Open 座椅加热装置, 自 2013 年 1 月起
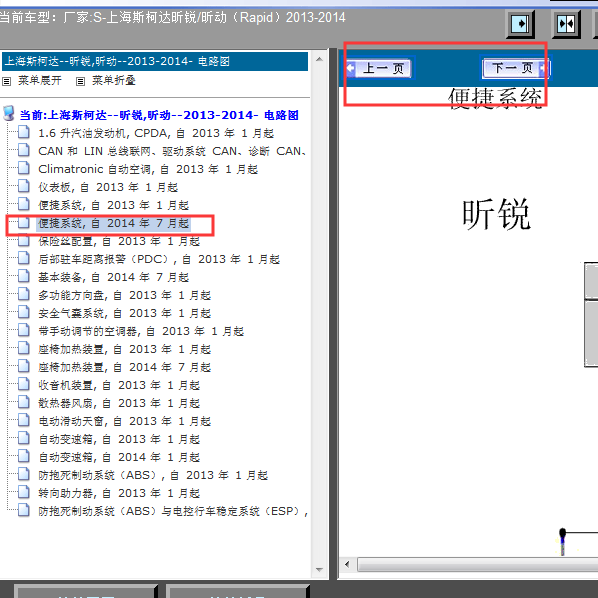This screenshot has height=598, width=598. click(124, 349)
